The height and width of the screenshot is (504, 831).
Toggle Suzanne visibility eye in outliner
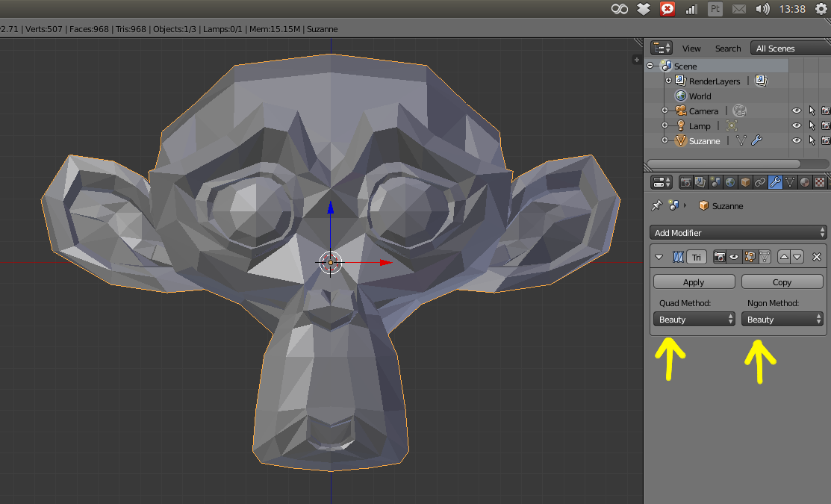click(796, 140)
